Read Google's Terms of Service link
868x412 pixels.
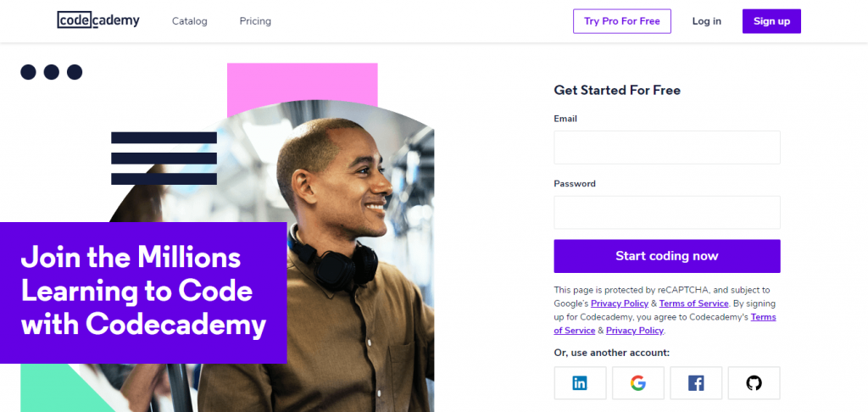click(693, 303)
